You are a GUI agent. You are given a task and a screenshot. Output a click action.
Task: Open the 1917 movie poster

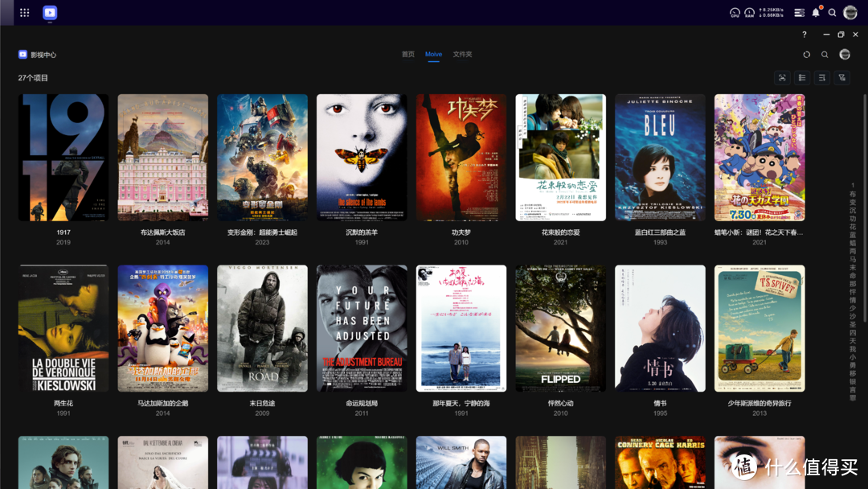[63, 158]
